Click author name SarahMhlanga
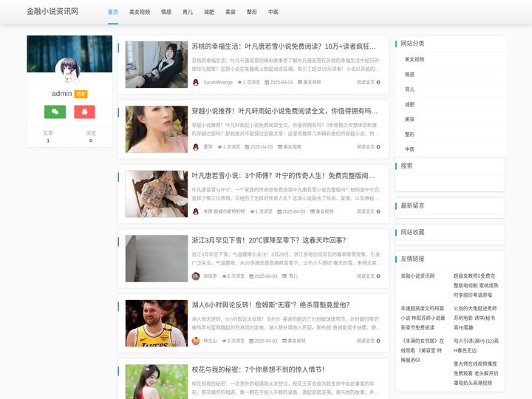The image size is (532, 399). 218,82
